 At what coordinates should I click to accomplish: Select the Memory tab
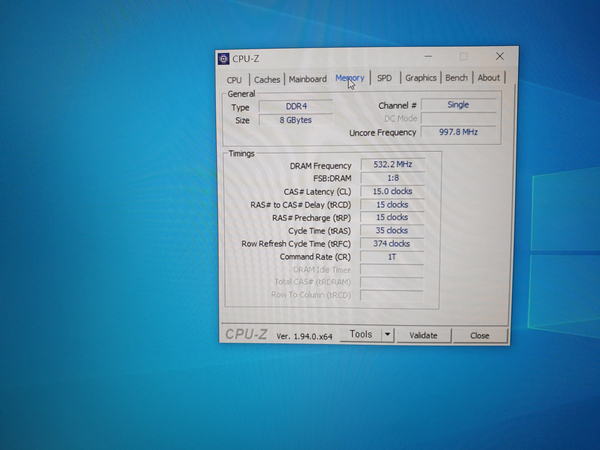[x=350, y=78]
